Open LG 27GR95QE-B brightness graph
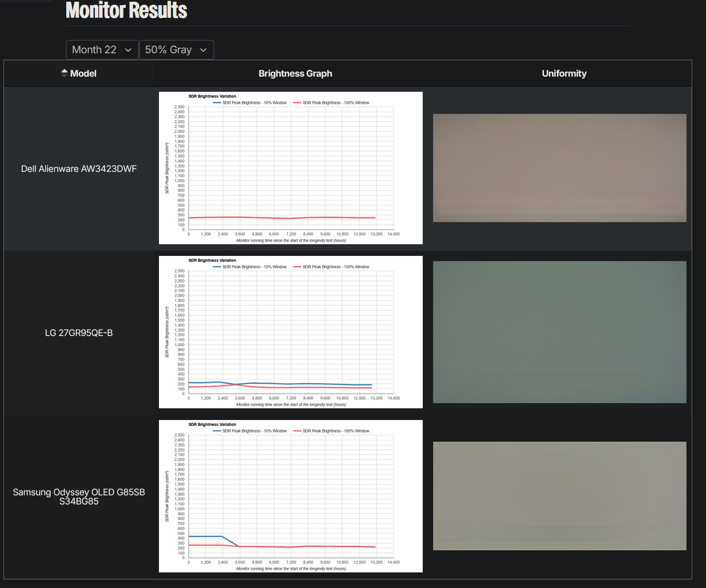 (x=291, y=332)
